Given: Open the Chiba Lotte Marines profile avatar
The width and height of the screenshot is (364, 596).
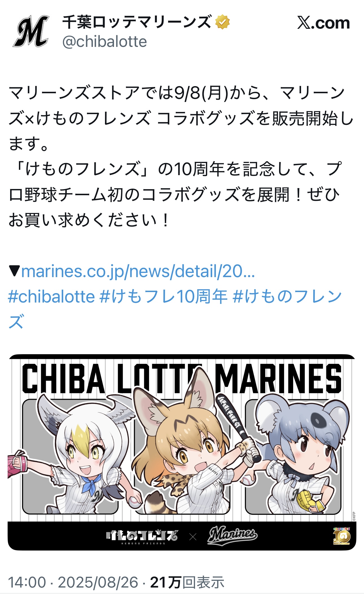Looking at the screenshot, I should (x=31, y=31).
